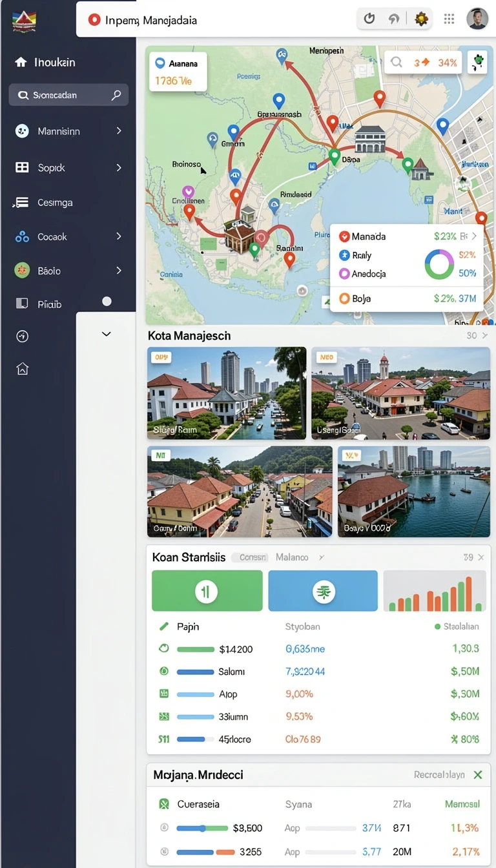The image size is (496, 868).
Task: Expand the sidebar down chevron
Action: click(x=107, y=334)
